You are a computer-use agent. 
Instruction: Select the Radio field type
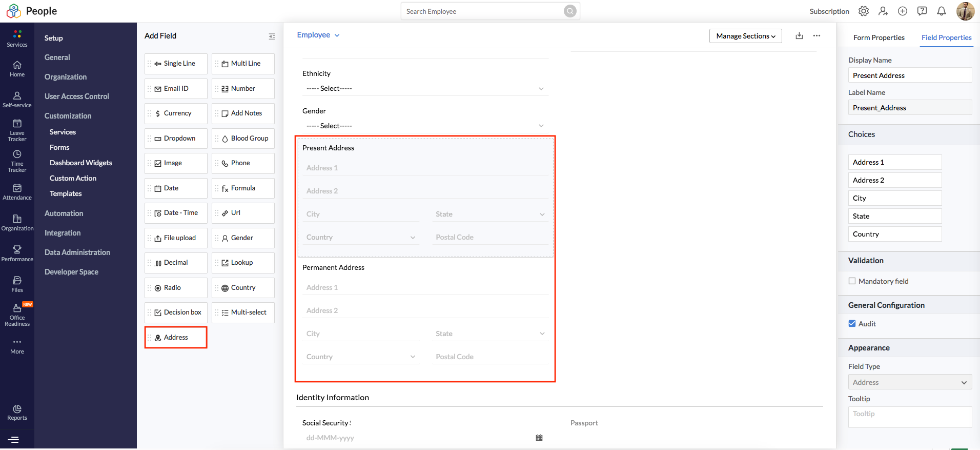pyautogui.click(x=176, y=288)
